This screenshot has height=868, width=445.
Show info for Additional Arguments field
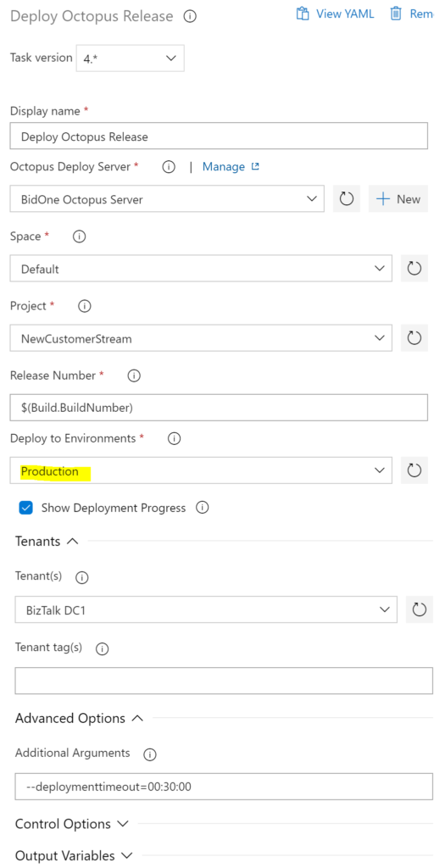click(150, 754)
